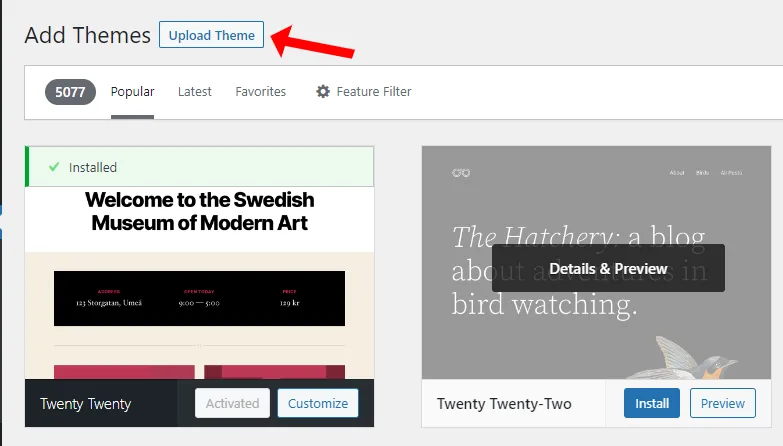The image size is (783, 446).
Task: Click the Add Themes page heading
Action: point(87,35)
